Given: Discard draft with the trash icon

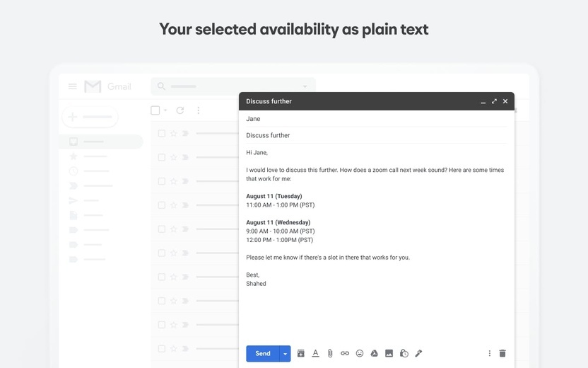Looking at the screenshot, I should (502, 353).
